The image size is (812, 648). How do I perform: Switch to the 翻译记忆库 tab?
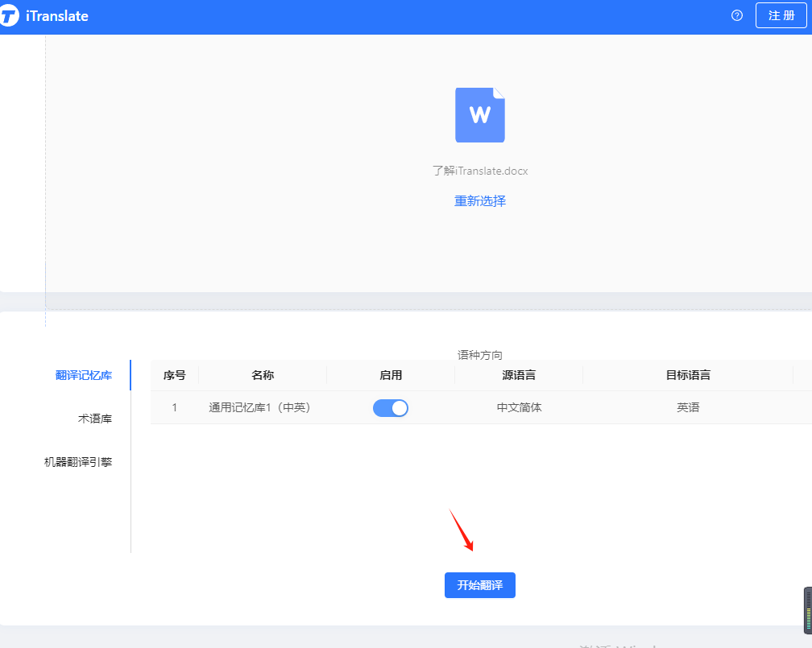(84, 375)
